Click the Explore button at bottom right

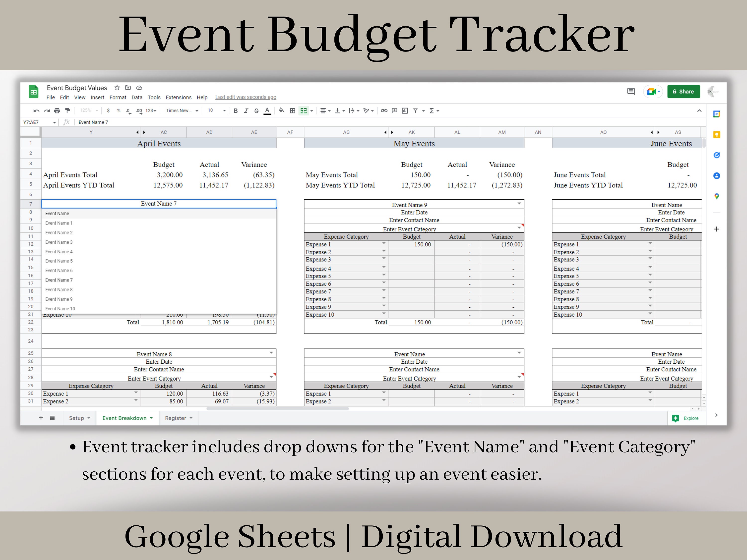pos(686,418)
